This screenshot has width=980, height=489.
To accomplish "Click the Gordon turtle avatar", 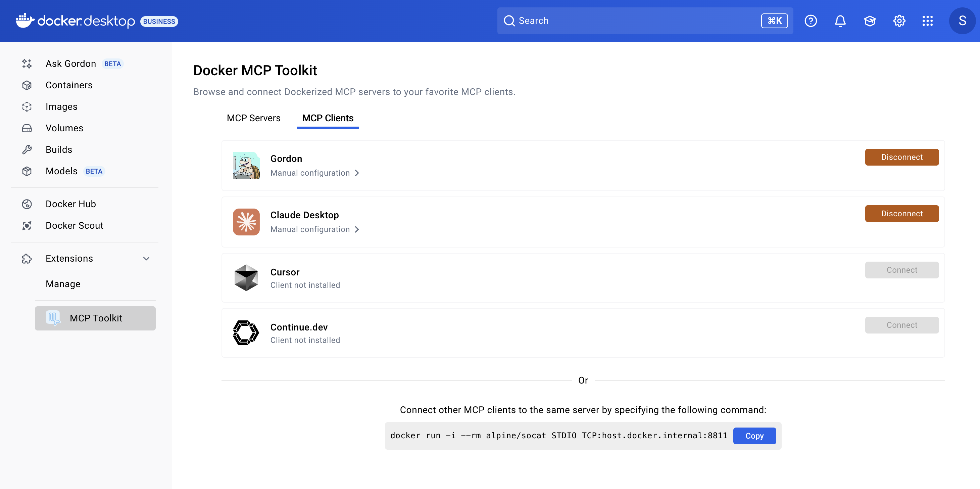I will tap(246, 165).
